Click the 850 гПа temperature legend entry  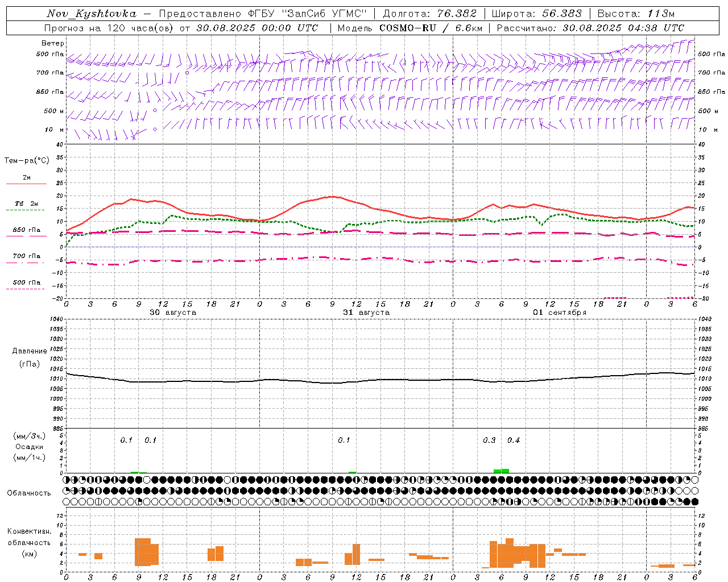point(26,230)
